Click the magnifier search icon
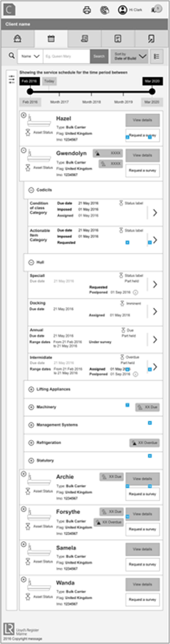This screenshot has width=170, height=644. coord(12,56)
